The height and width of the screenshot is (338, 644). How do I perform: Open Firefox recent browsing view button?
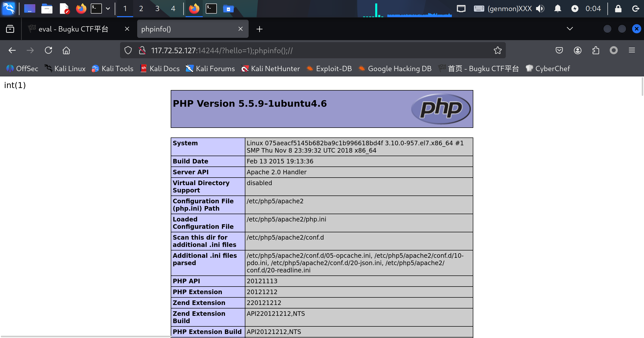(x=10, y=29)
